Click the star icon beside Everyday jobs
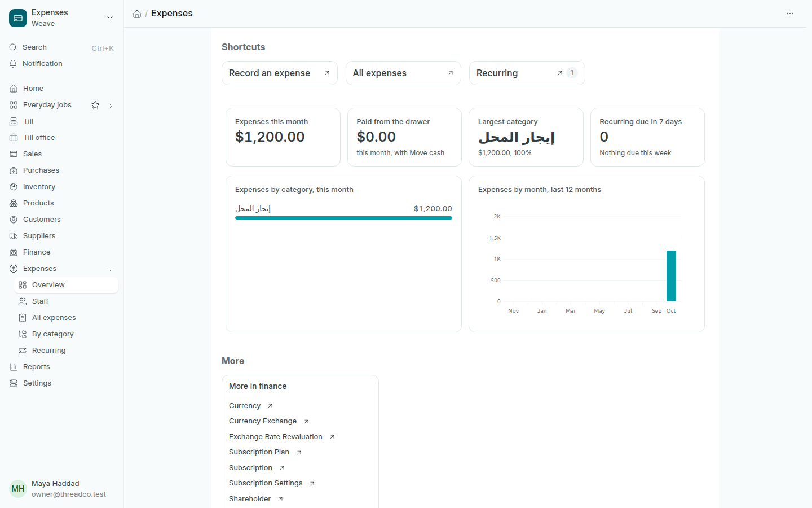Viewport: 812px width, 508px height. coord(95,105)
